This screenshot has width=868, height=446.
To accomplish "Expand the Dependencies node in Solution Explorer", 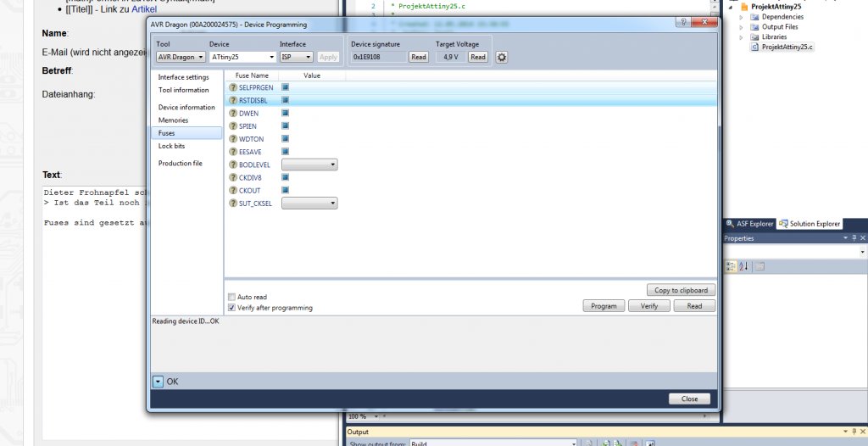I will (x=741, y=17).
